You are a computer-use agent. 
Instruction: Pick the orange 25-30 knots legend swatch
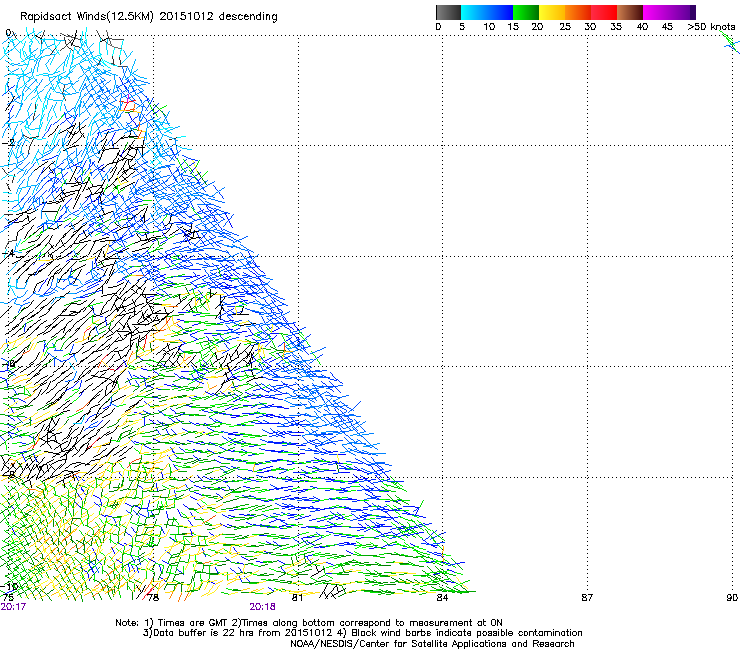coord(578,12)
